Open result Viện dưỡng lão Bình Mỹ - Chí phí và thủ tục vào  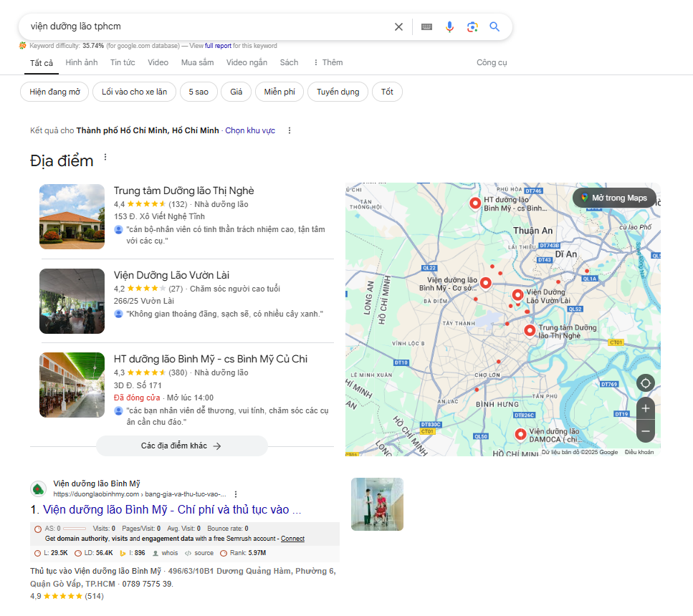coord(172,509)
